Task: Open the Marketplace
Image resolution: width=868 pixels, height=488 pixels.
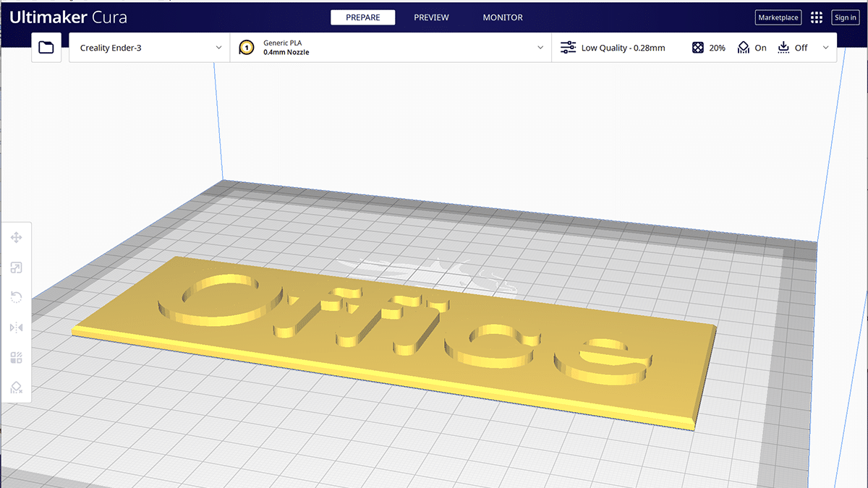Action: 778,18
